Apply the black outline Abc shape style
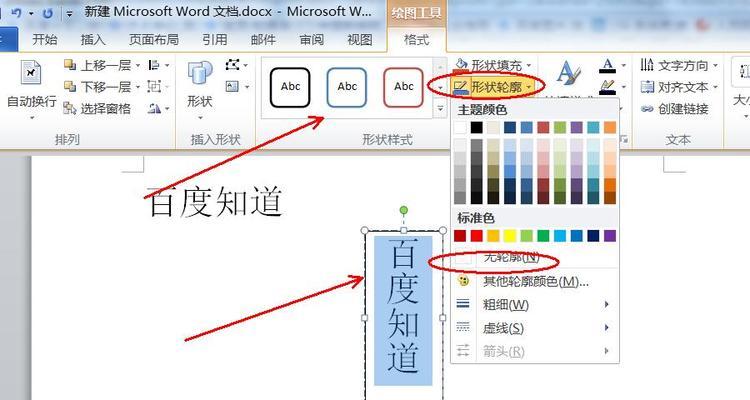Screen dimensions: 750x400 pyautogui.click(x=290, y=87)
